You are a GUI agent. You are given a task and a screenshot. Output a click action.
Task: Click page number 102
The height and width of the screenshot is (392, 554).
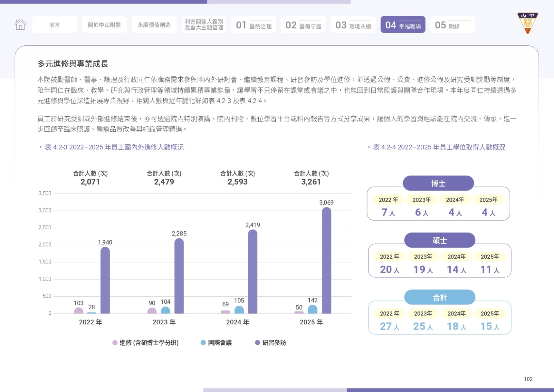point(528,379)
